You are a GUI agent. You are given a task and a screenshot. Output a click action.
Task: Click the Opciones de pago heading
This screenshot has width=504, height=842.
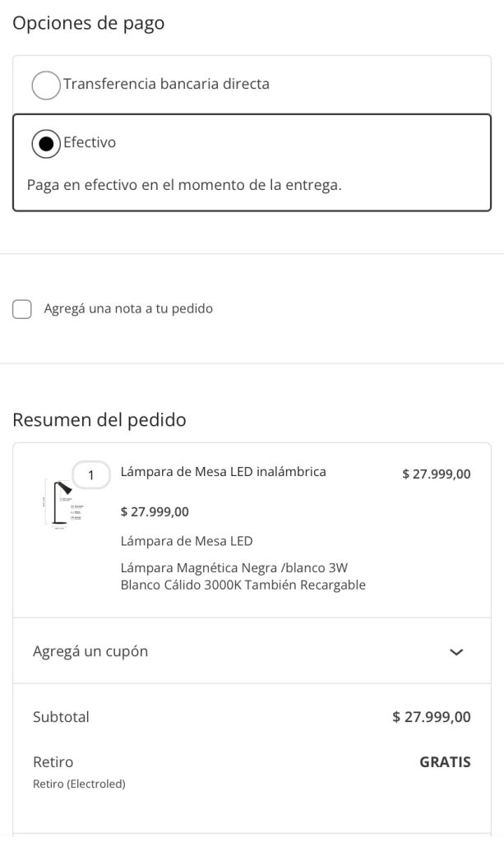tap(89, 23)
